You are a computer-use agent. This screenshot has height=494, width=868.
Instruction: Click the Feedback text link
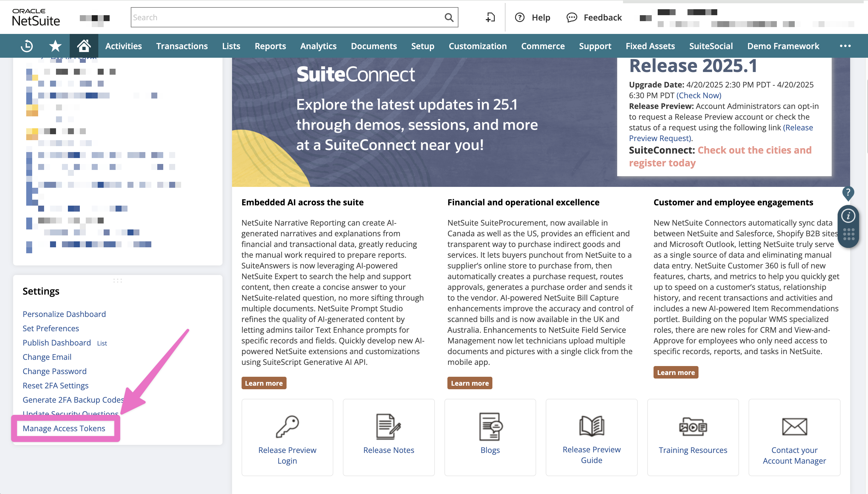click(602, 17)
